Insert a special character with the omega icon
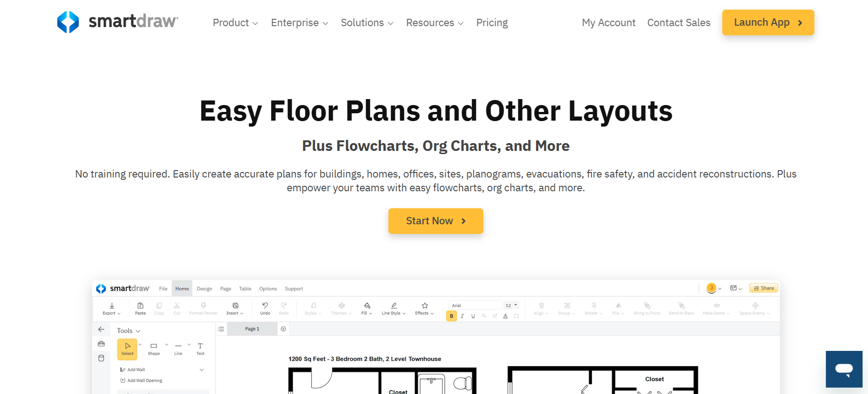 point(516,316)
